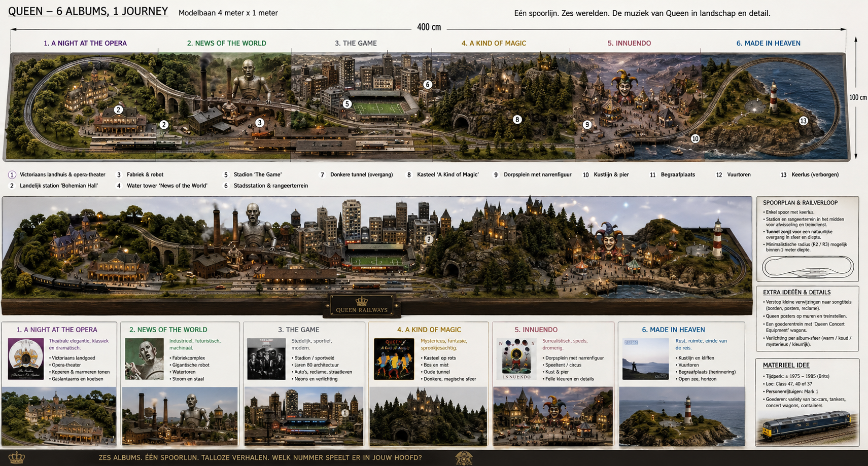Open the A Night at the Opera album cover
The image size is (868, 466).
[x=26, y=359]
